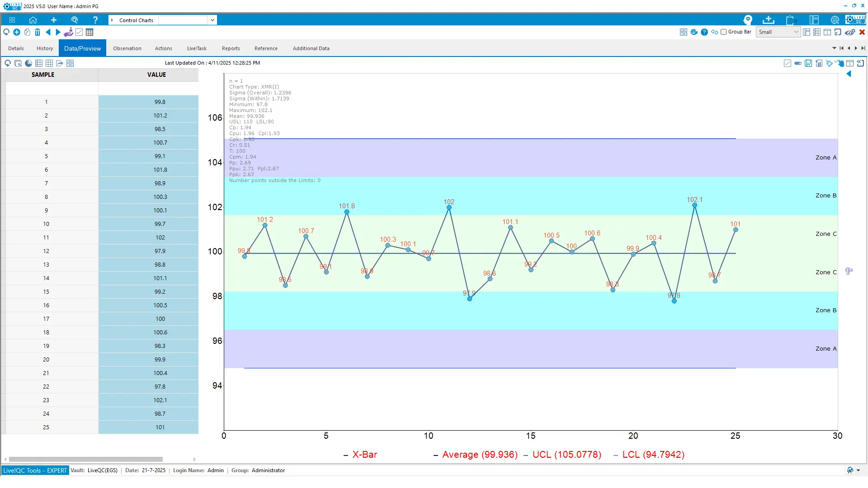Select the broom clear annotations icon
Image resolution: width=868 pixels, height=488 pixels.
[830, 63]
